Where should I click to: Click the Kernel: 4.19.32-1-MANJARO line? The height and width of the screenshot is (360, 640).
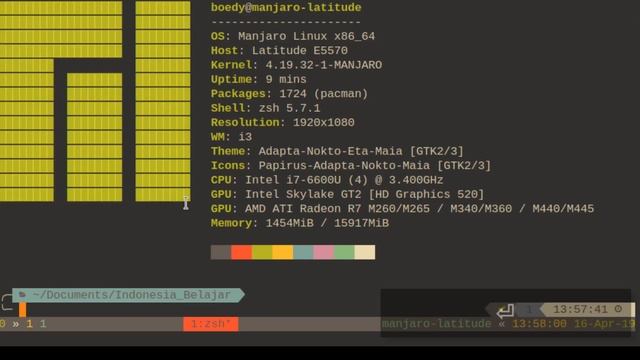click(x=296, y=65)
